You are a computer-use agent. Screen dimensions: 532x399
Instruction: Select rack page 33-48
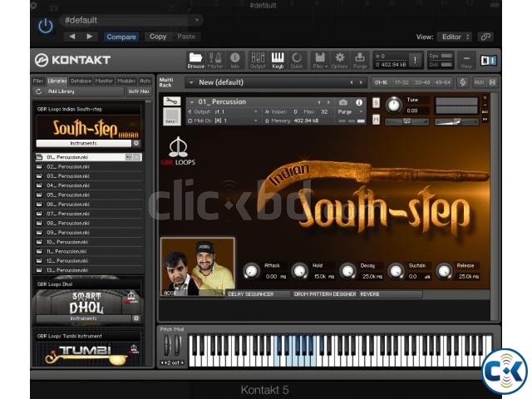(422, 82)
